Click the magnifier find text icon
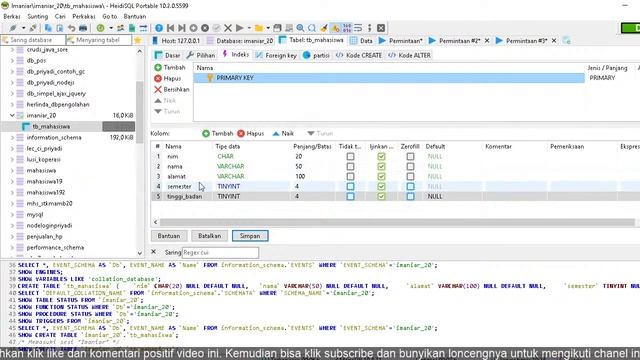Viewport: 640px width, 360px height. pyautogui.click(x=300, y=28)
